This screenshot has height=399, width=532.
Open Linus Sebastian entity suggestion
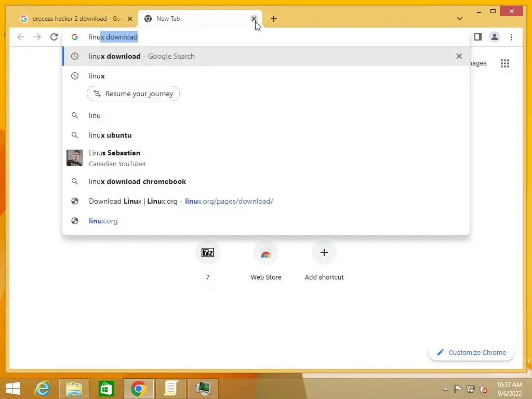(x=266, y=158)
